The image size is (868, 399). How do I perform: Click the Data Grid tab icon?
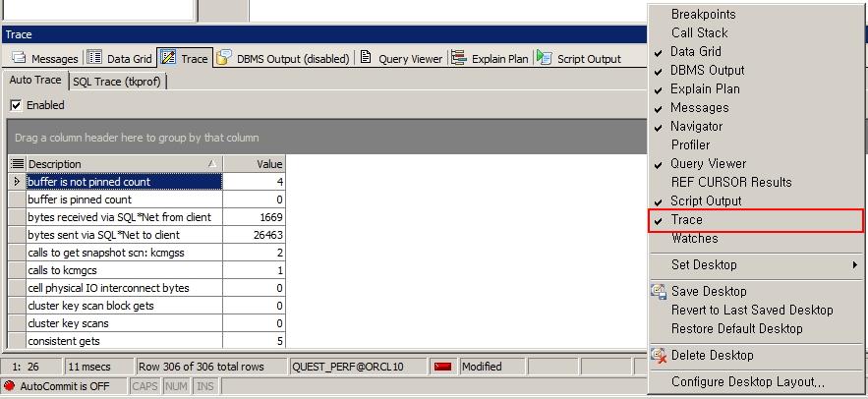[94, 59]
